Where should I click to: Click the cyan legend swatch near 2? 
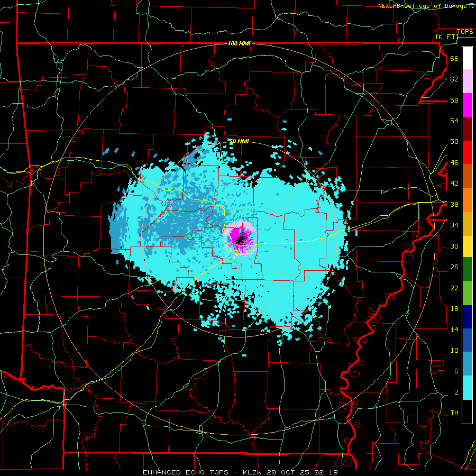tap(467, 388)
